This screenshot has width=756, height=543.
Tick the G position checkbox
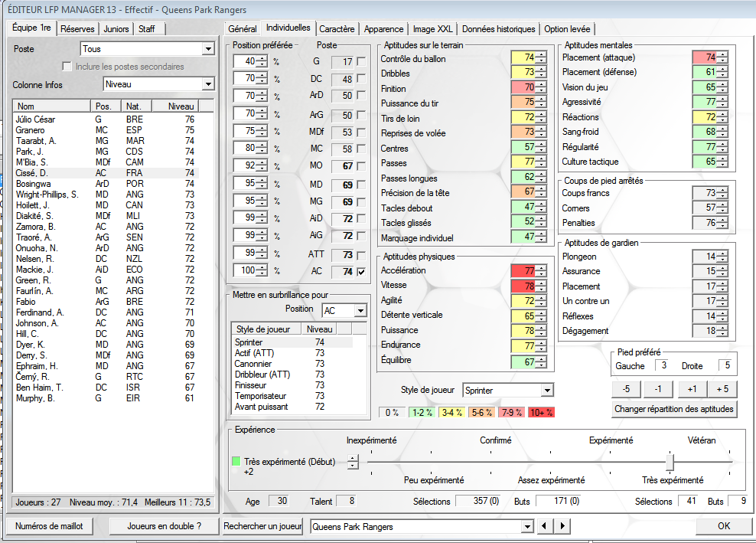click(x=361, y=61)
